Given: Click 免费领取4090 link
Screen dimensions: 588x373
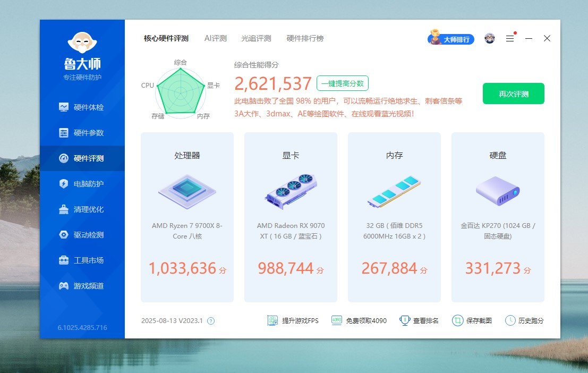Looking at the screenshot, I should pos(359,320).
